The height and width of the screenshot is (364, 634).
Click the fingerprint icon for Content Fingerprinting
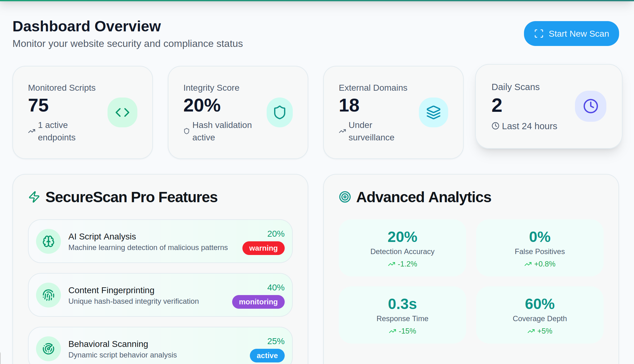click(48, 295)
